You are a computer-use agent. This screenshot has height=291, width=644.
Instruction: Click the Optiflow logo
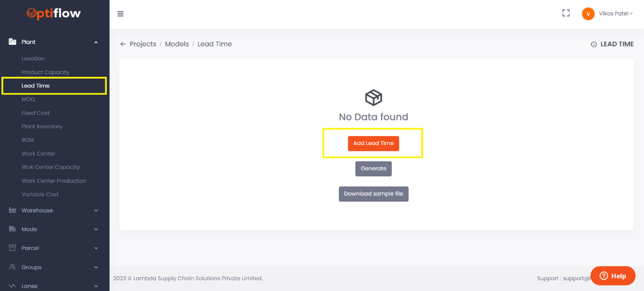click(54, 14)
